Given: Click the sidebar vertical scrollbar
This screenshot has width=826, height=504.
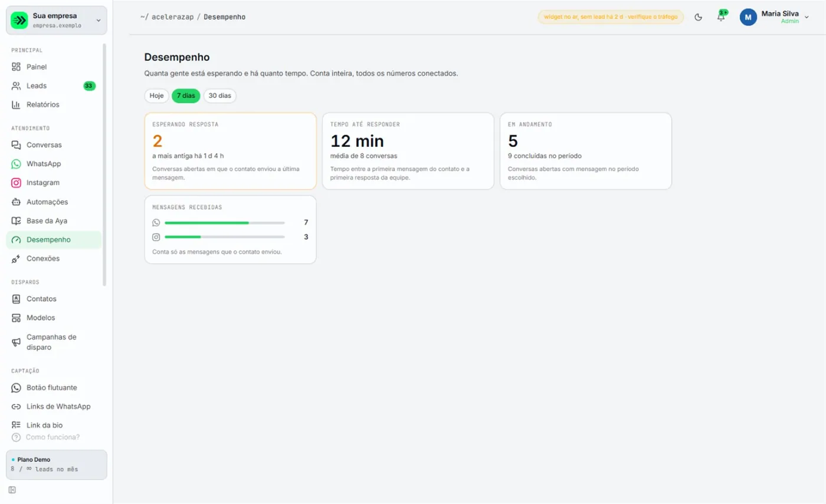Looking at the screenshot, I should [x=105, y=164].
